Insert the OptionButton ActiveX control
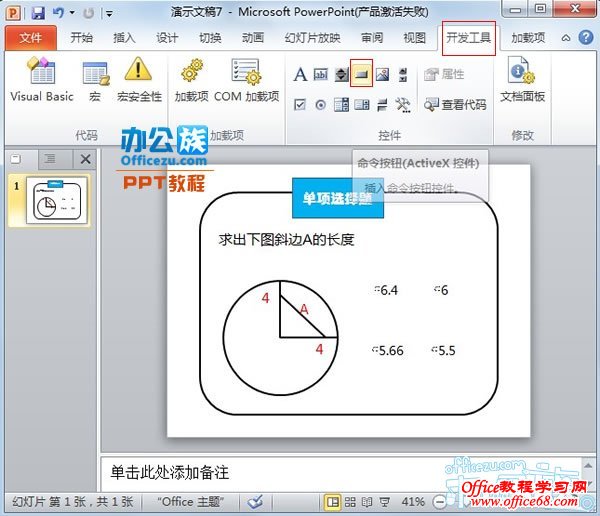This screenshot has width=600, height=516. [321, 104]
